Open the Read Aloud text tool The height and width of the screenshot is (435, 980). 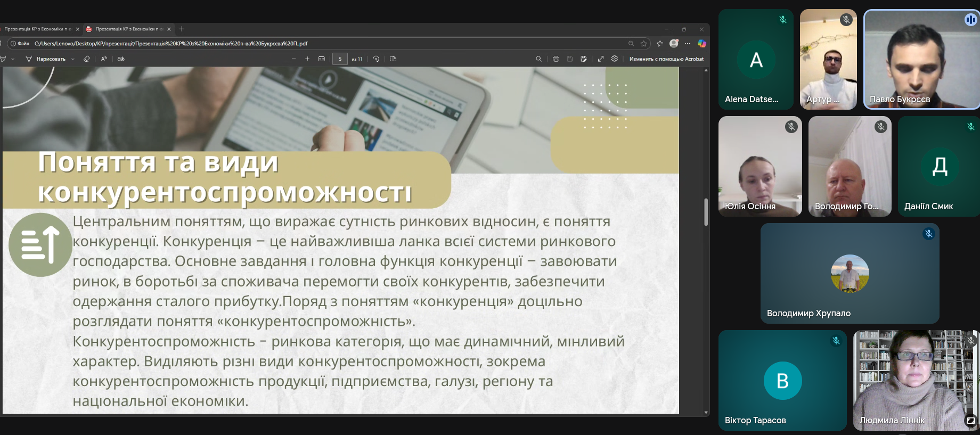[x=104, y=59]
